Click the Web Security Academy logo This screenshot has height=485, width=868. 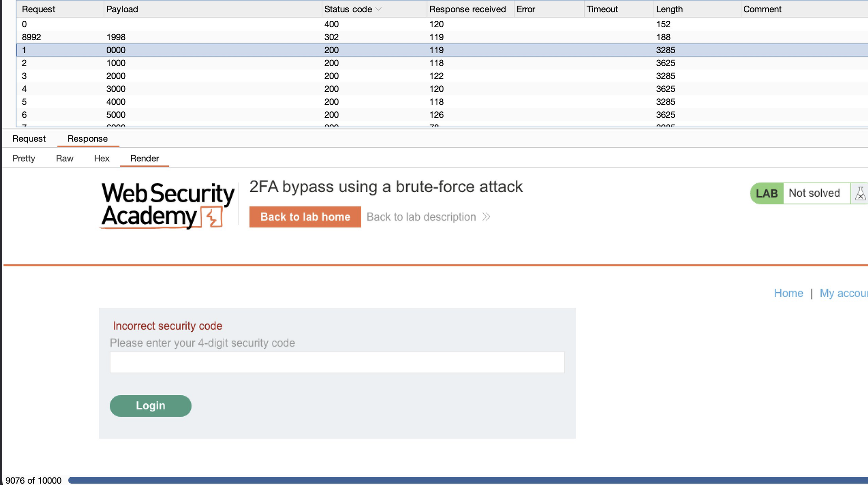(168, 205)
